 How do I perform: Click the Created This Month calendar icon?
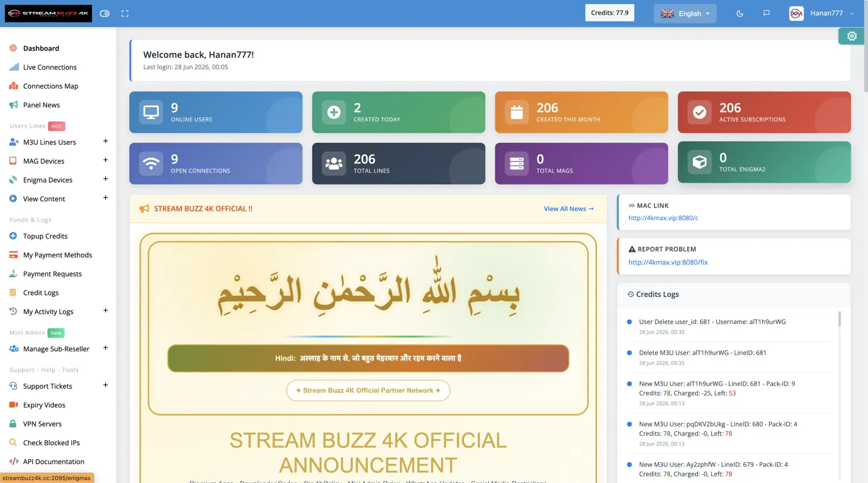[x=517, y=112]
